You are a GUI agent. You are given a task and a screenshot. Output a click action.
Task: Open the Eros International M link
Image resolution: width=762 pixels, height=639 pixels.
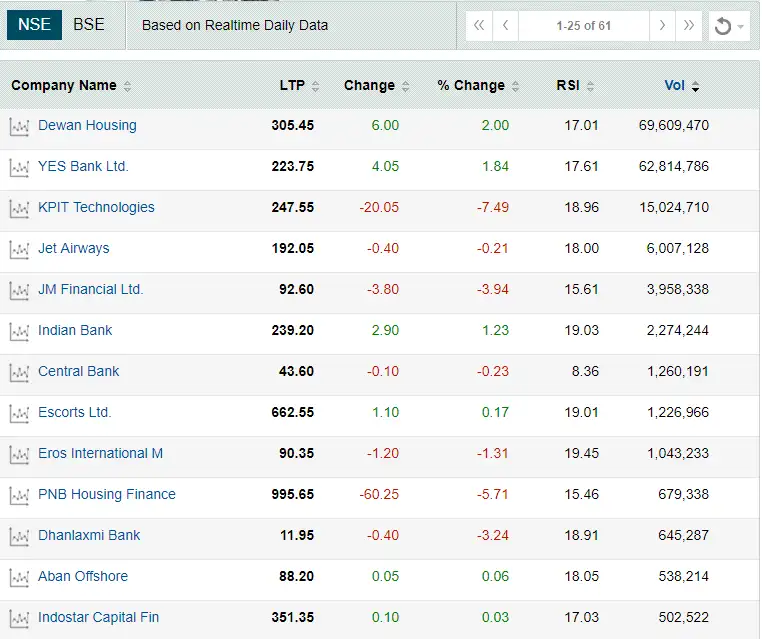coord(100,453)
